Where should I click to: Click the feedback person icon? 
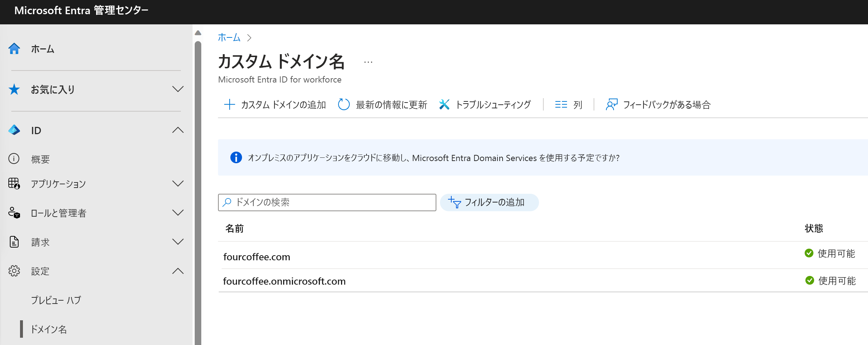click(612, 105)
